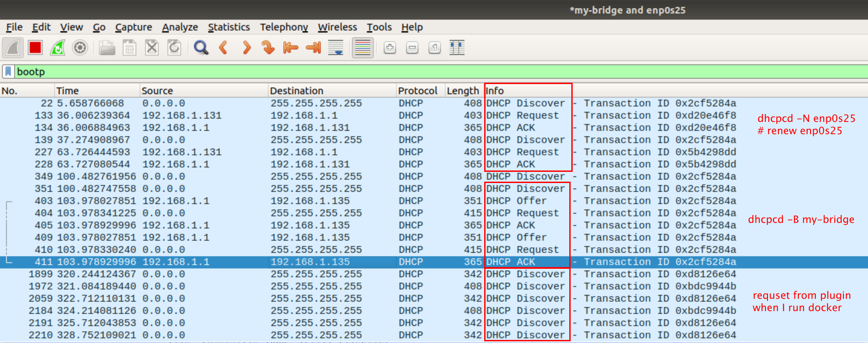Select packet number 404 DHCP Request
The image size is (868, 343).
click(x=434, y=213)
